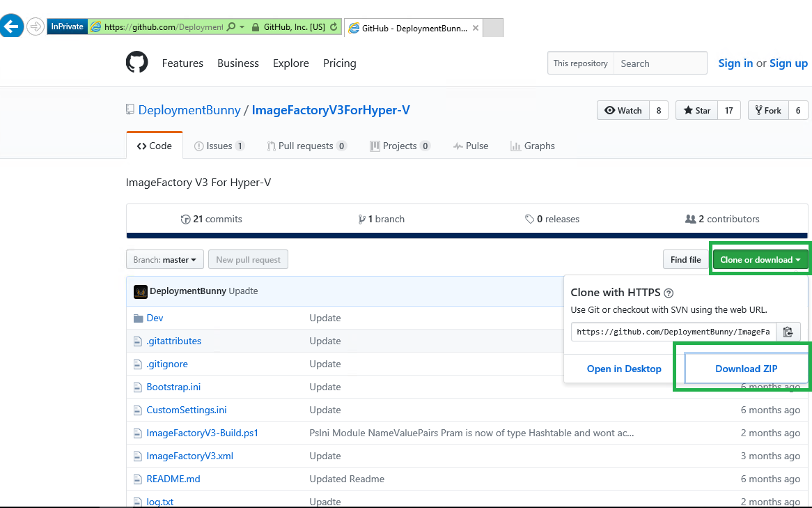Click the people icon next to 2 contributors

(x=690, y=220)
